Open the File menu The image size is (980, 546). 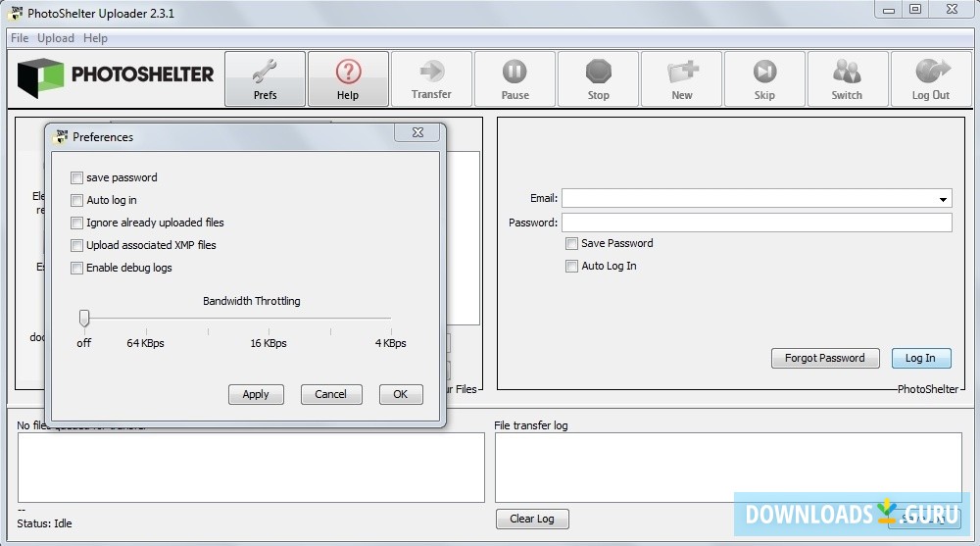(20, 38)
